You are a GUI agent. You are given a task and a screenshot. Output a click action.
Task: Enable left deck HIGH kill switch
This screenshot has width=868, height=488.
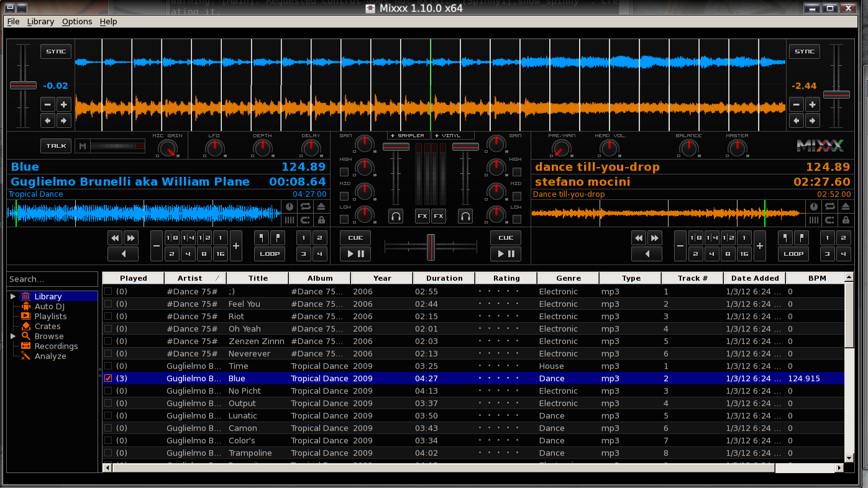coord(344,172)
